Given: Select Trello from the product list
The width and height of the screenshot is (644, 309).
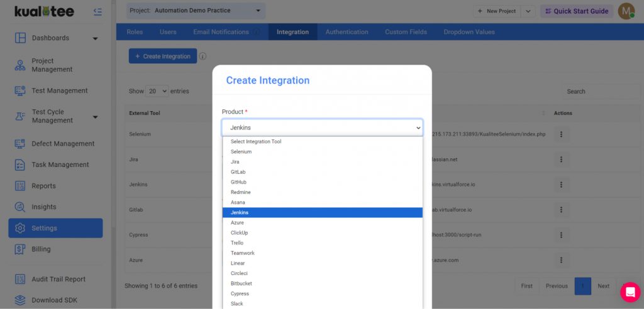Looking at the screenshot, I should pyautogui.click(x=323, y=243).
